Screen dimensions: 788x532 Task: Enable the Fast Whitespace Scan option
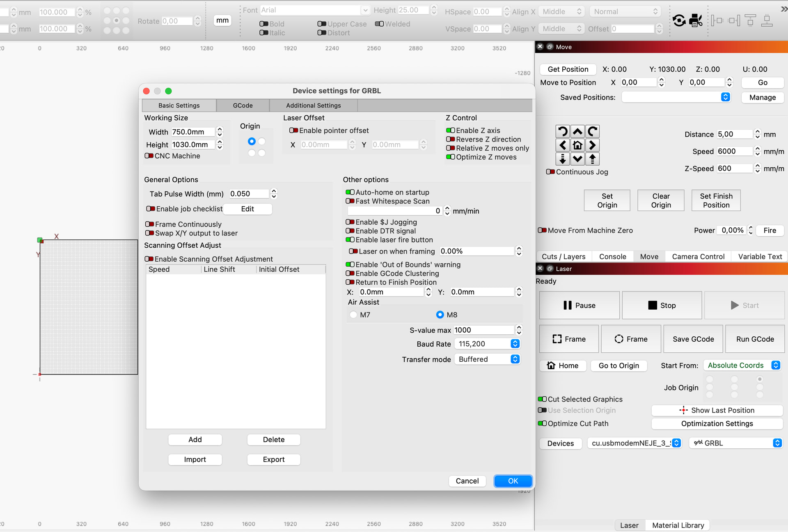point(350,201)
